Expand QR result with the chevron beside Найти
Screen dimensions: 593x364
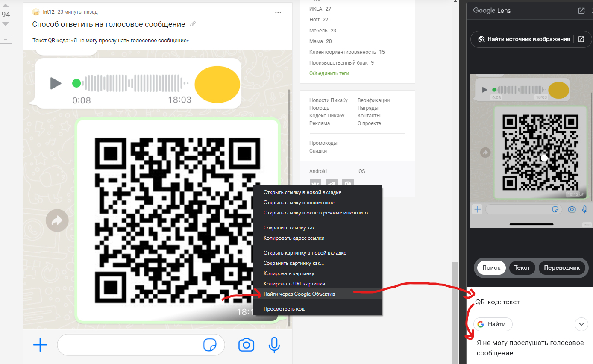[581, 324]
